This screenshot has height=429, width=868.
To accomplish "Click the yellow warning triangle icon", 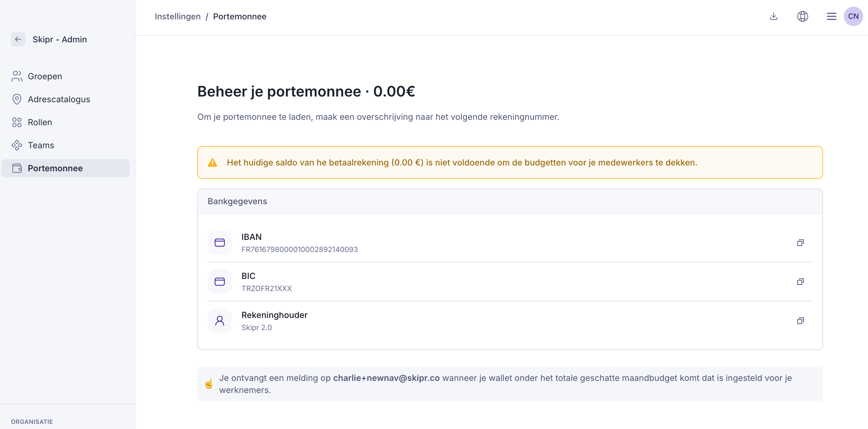I will click(x=212, y=162).
